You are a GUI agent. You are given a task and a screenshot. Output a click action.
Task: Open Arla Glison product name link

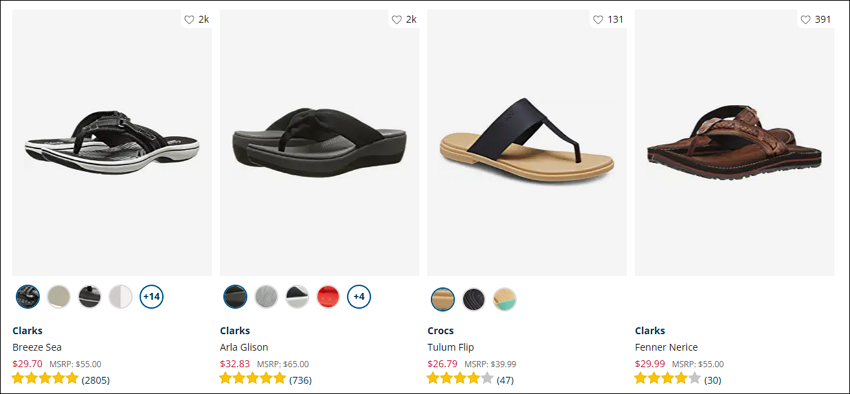244,347
